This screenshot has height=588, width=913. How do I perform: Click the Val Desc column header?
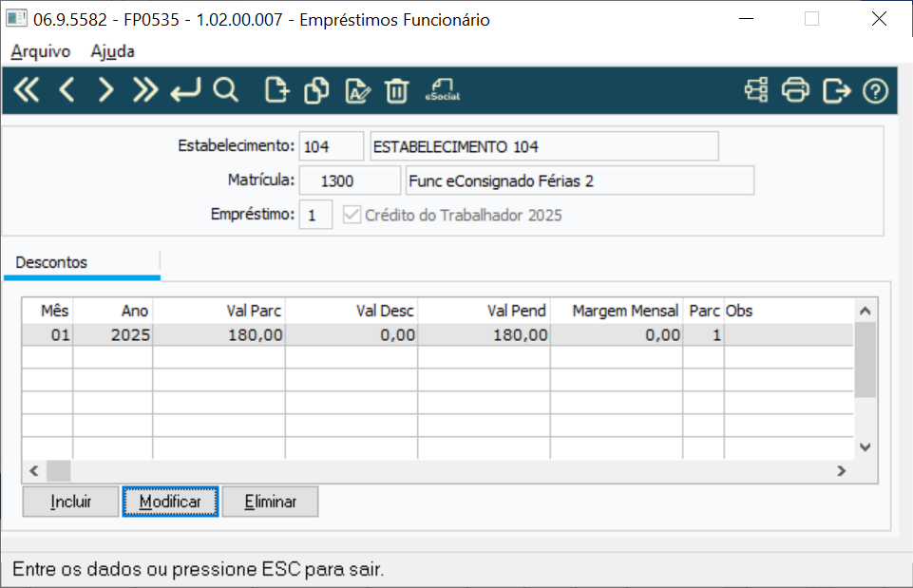pyautogui.click(x=352, y=311)
